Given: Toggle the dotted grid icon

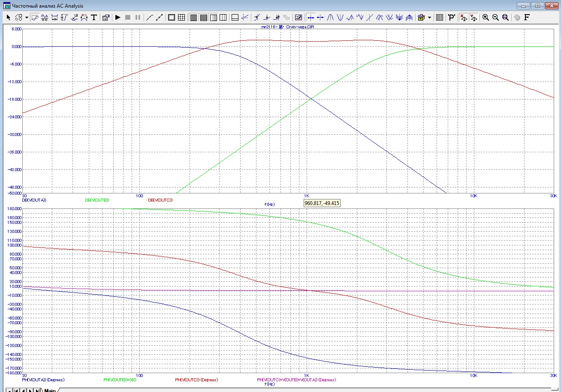Looking at the screenshot, I should coord(181,18).
